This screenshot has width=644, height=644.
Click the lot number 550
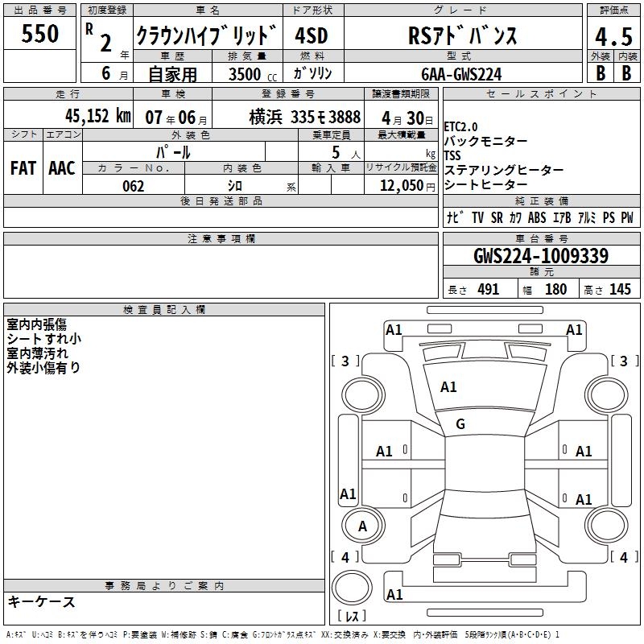pyautogui.click(x=39, y=34)
